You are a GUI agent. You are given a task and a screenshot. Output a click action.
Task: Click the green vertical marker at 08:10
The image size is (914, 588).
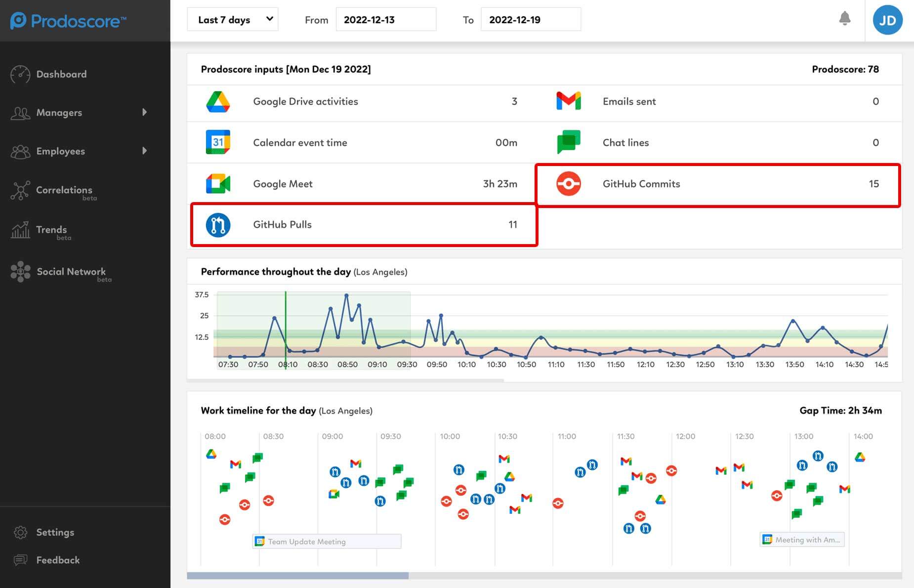tap(286, 330)
